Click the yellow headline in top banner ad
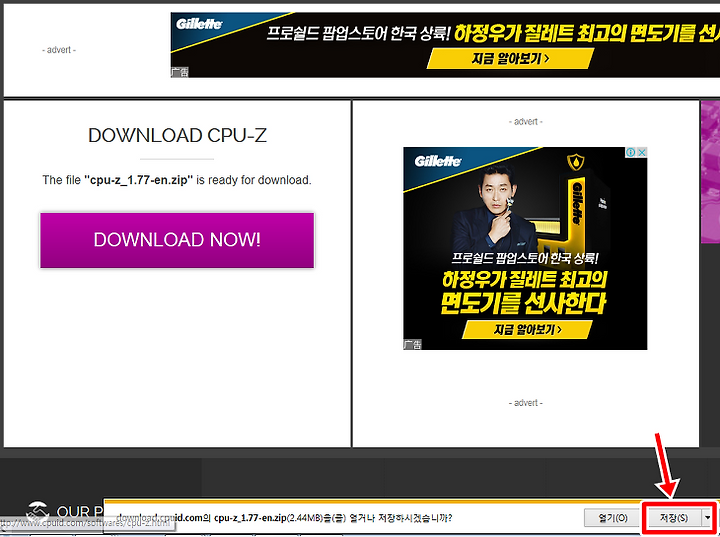The image size is (720, 537). [x=586, y=33]
